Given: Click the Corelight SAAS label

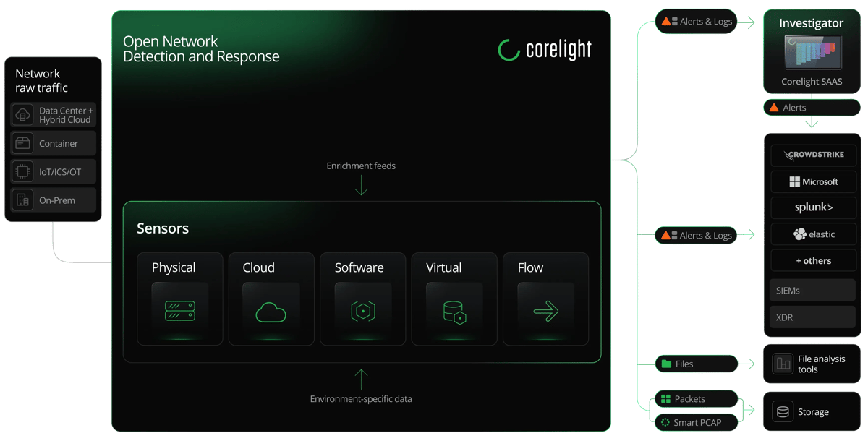Looking at the screenshot, I should point(812,82).
